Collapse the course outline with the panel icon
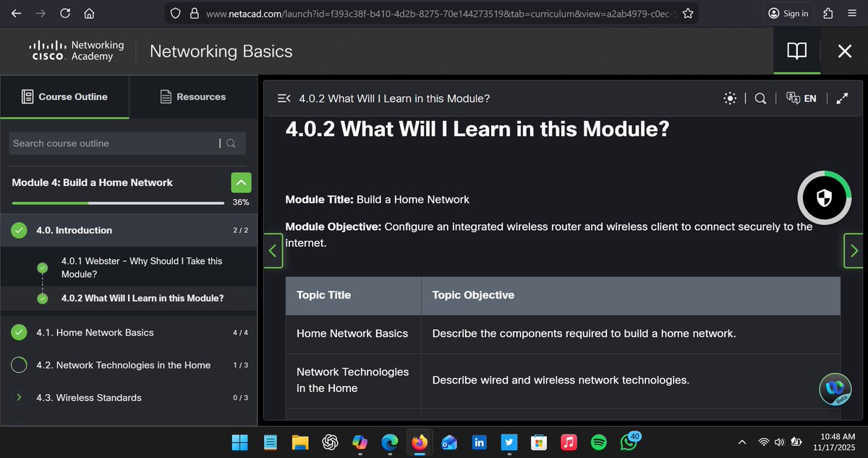The image size is (868, 458). pyautogui.click(x=283, y=98)
